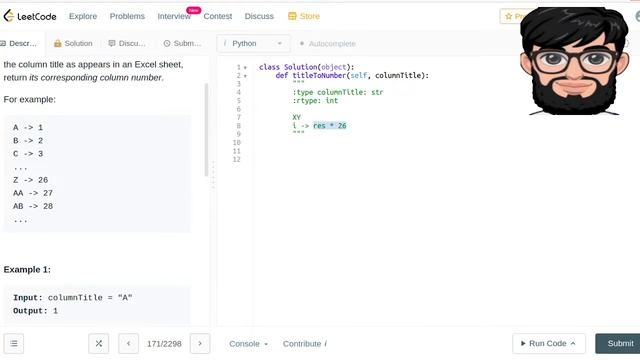Pick a random problem with shuffle icon
This screenshot has width=640, height=360.
pos(99,343)
